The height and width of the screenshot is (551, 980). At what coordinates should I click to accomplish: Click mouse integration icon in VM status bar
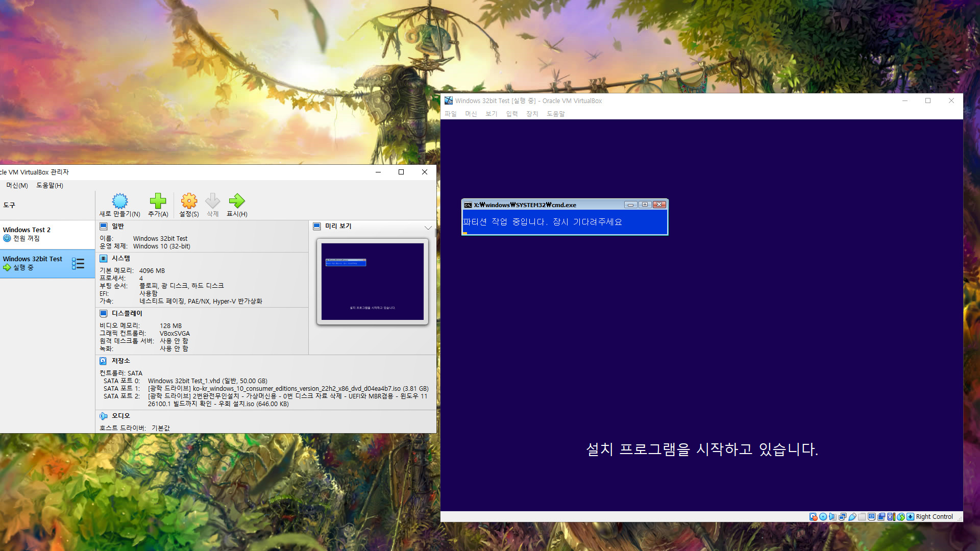pyautogui.click(x=901, y=517)
